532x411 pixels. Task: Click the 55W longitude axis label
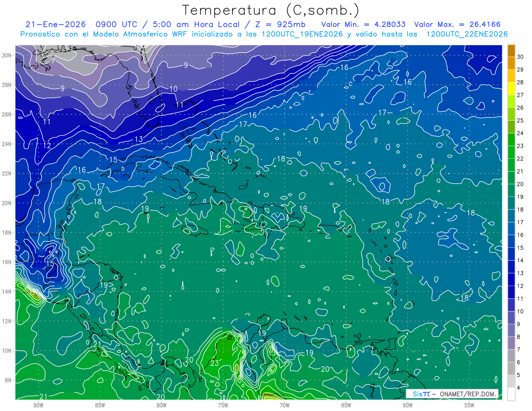[x=469, y=405]
